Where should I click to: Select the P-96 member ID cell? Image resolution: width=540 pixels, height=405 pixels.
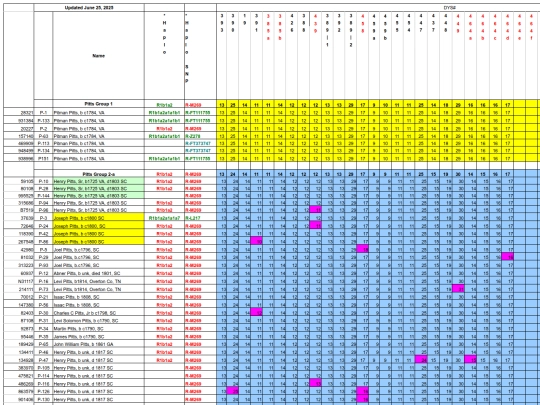pos(43,210)
